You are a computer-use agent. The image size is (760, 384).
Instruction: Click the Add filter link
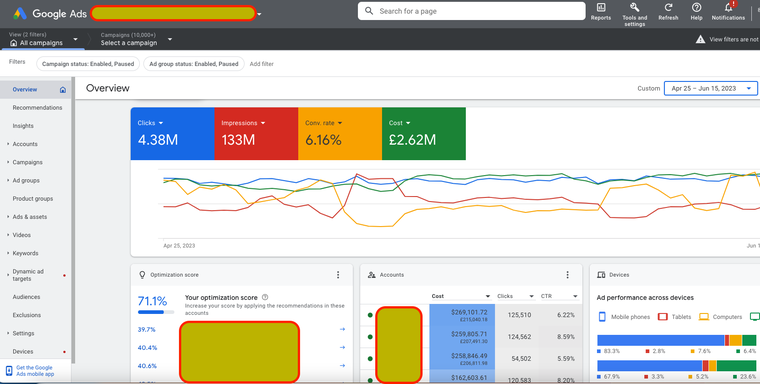[x=262, y=64]
